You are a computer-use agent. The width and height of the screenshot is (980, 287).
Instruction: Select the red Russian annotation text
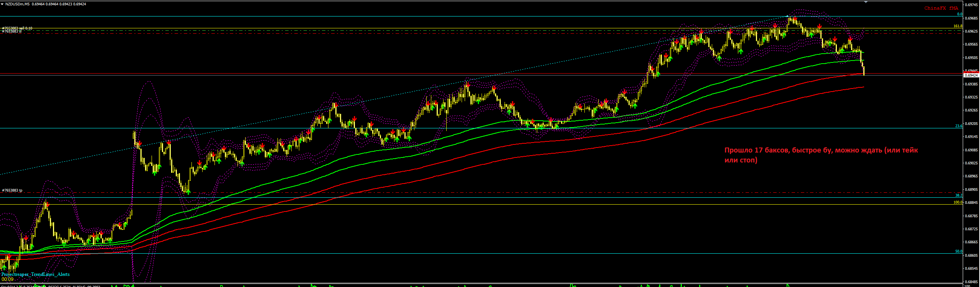[821, 155]
